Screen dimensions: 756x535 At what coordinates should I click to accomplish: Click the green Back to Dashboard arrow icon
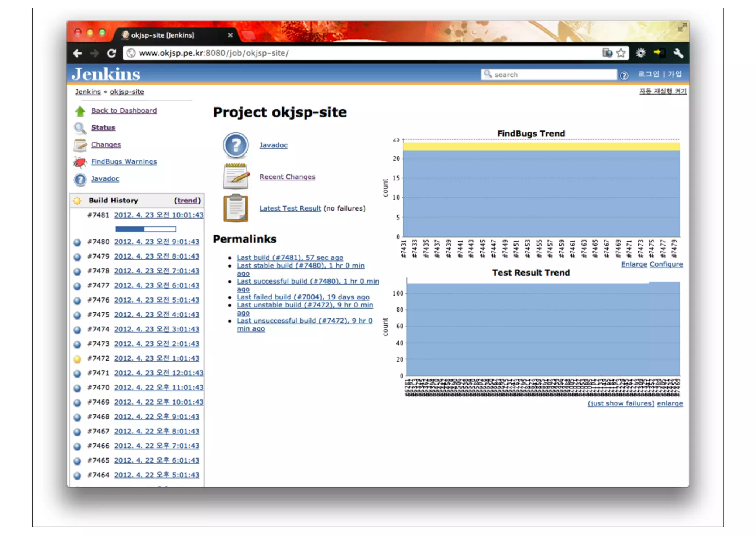coord(80,111)
